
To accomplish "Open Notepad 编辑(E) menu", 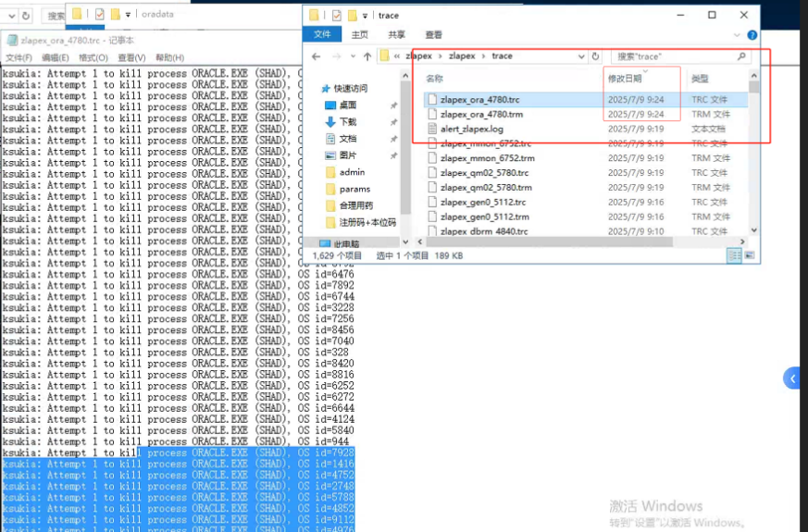I will tap(56, 57).
